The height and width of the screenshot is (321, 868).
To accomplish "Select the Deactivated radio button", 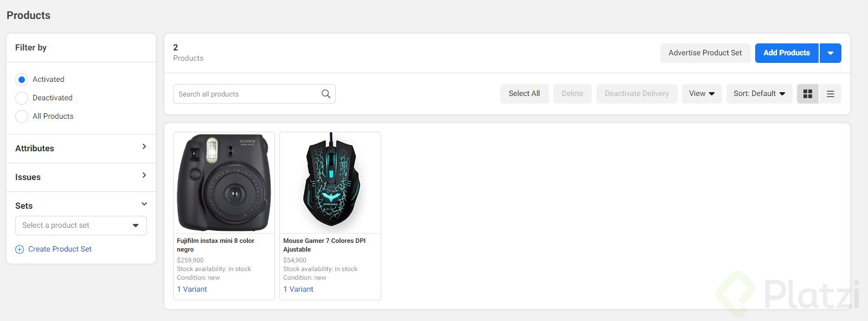I will coord(22,98).
